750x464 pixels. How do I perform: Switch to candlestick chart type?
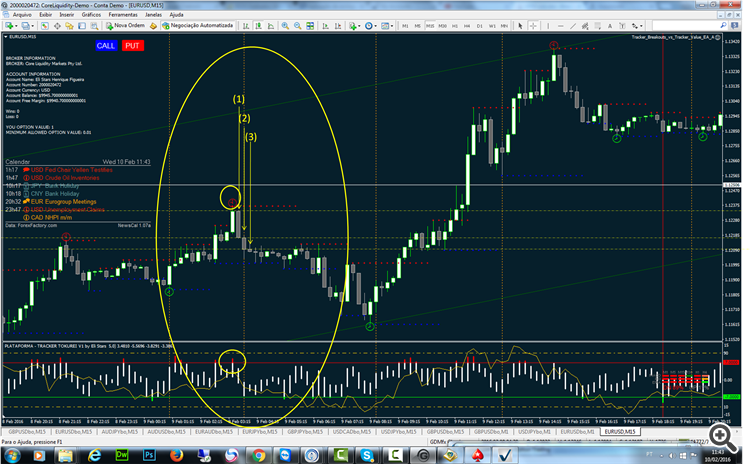point(258,25)
